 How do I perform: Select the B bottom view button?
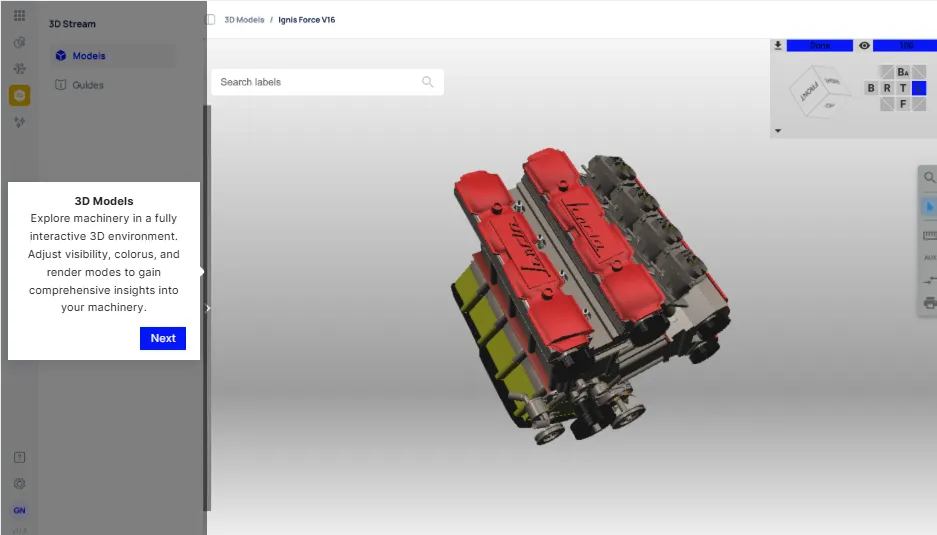point(871,88)
